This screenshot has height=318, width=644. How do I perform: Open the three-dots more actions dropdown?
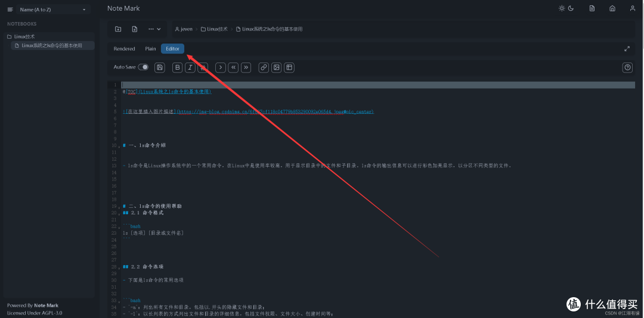[154, 29]
